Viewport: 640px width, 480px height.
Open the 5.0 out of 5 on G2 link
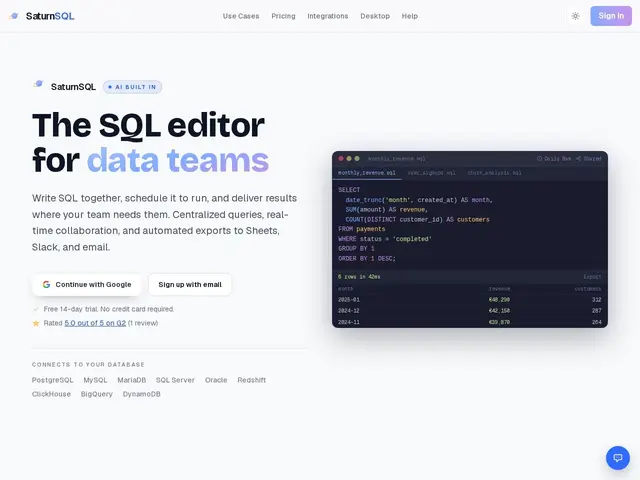coord(95,323)
